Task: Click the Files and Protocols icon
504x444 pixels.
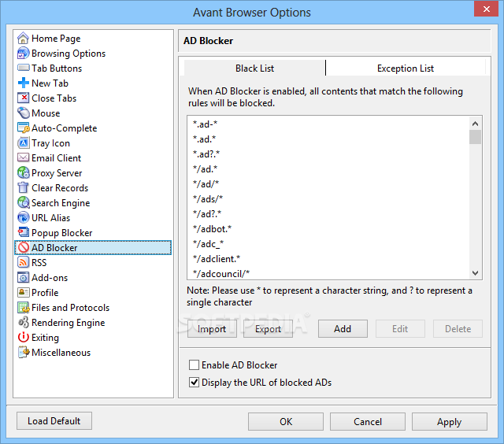Action: tap(23, 308)
